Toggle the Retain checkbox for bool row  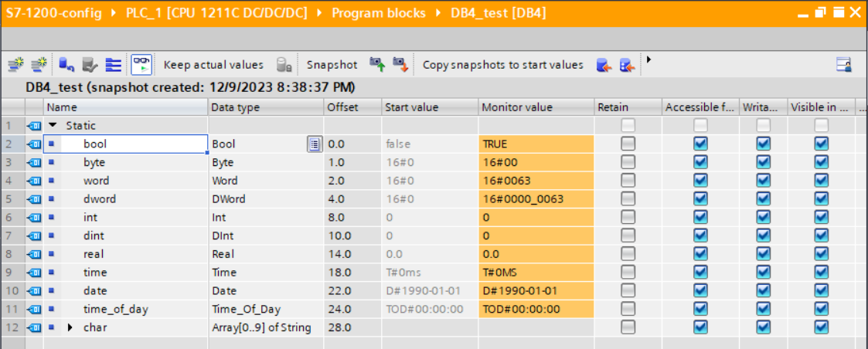click(x=628, y=144)
